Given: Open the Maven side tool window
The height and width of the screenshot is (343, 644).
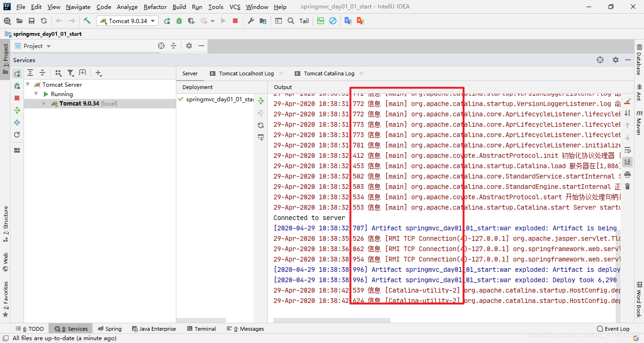Looking at the screenshot, I should 639,122.
